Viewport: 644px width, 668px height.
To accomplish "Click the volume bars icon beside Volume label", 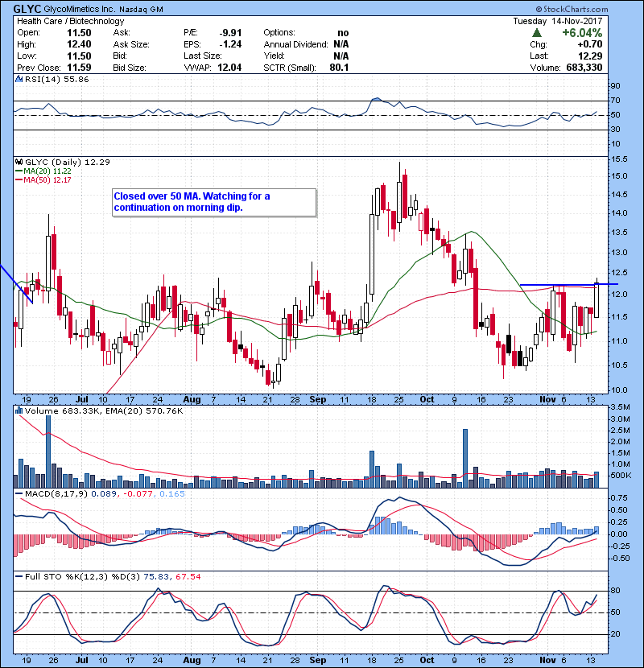I will click(x=19, y=411).
